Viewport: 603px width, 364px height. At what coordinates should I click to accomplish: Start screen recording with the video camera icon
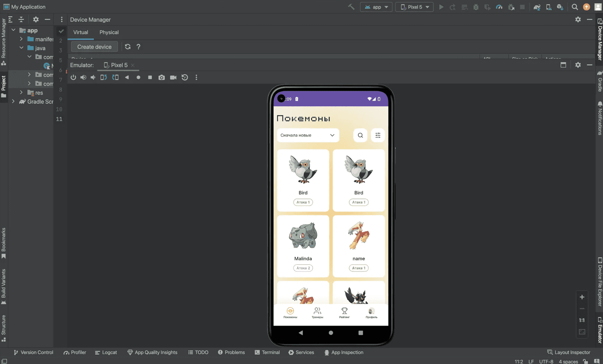[173, 77]
